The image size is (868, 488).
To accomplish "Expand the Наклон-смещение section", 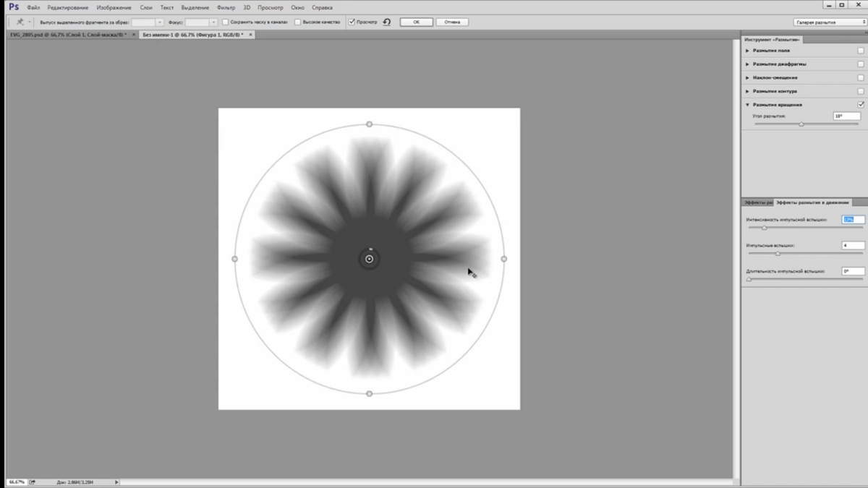I will pyautogui.click(x=748, y=77).
